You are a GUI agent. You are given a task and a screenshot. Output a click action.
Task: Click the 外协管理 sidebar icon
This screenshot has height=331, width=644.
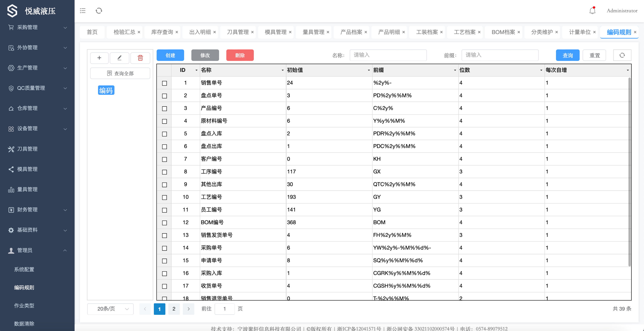pos(11,48)
